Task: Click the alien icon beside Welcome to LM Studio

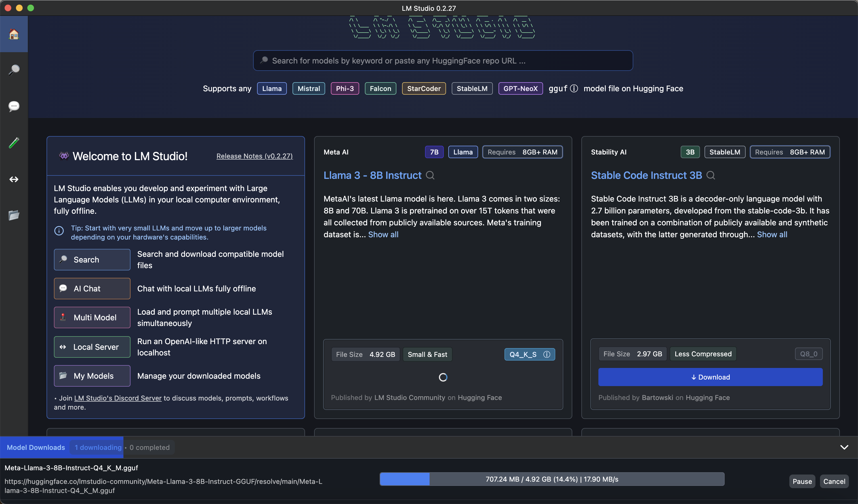Action: [x=64, y=156]
